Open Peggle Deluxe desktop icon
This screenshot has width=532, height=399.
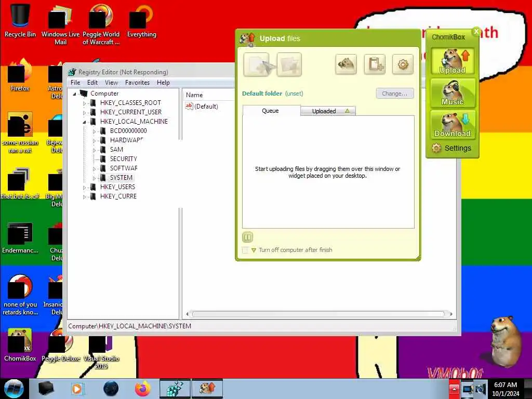point(60,345)
